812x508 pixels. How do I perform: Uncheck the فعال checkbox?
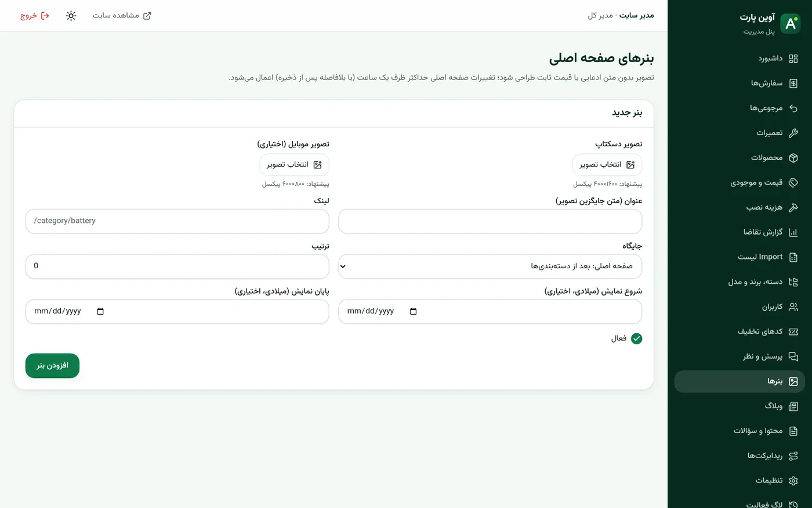[636, 338]
